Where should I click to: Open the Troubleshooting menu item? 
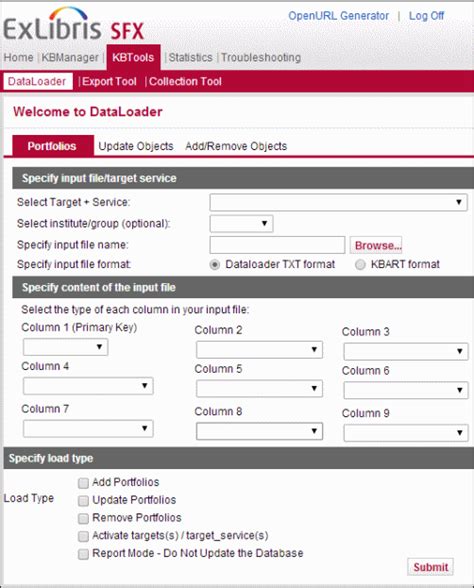[261, 57]
